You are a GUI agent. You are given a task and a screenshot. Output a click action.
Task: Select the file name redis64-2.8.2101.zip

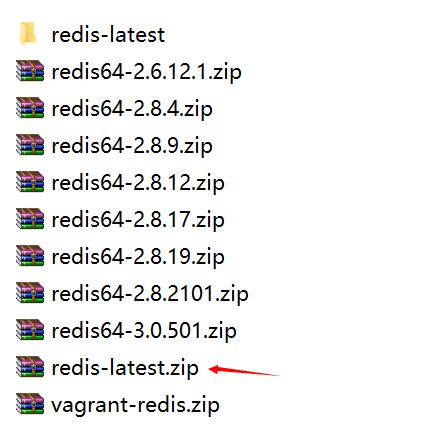tap(150, 294)
